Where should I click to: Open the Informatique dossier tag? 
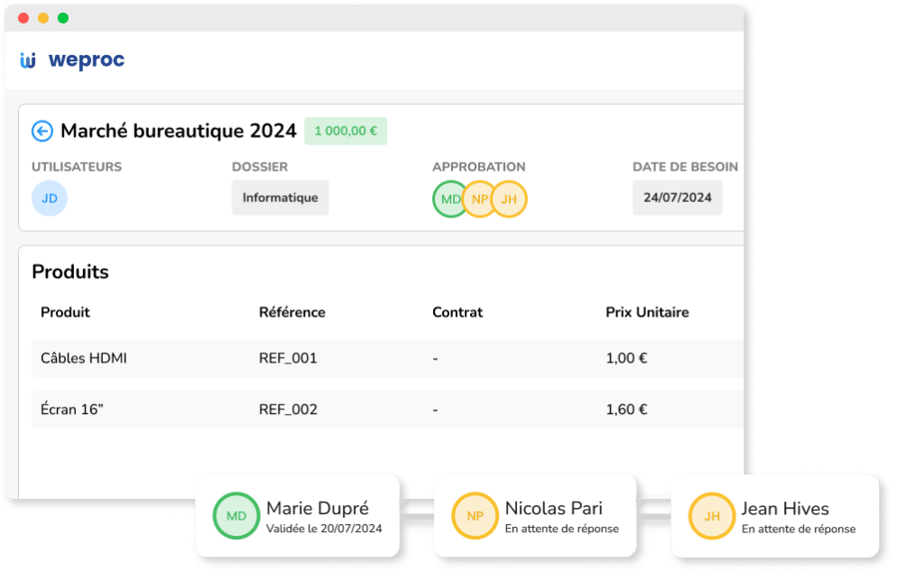coord(280,198)
